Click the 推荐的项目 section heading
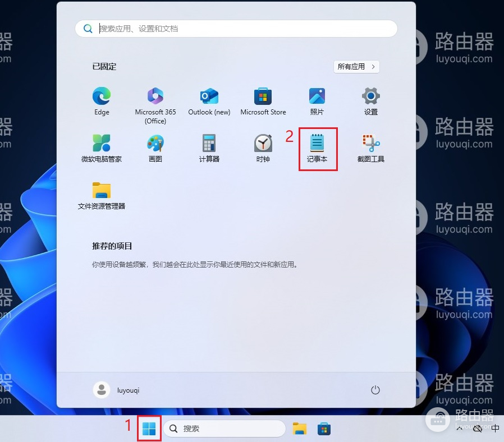Image resolution: width=504 pixels, height=442 pixels. click(112, 246)
